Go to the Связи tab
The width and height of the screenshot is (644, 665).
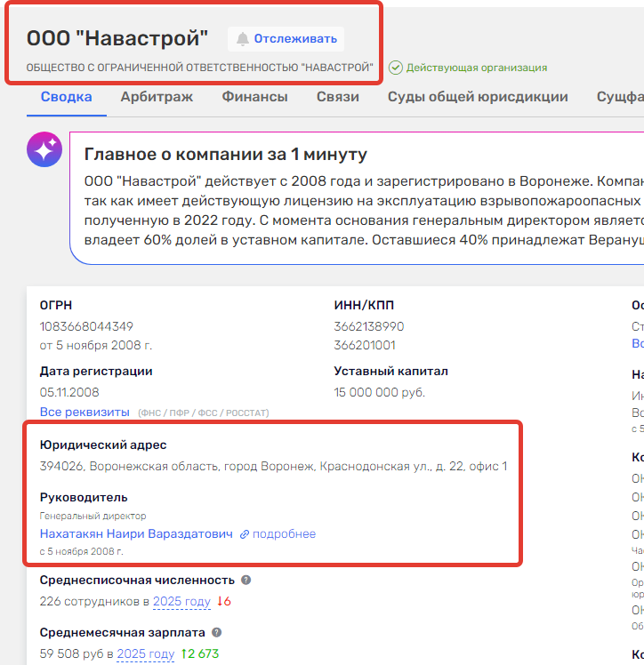[337, 97]
